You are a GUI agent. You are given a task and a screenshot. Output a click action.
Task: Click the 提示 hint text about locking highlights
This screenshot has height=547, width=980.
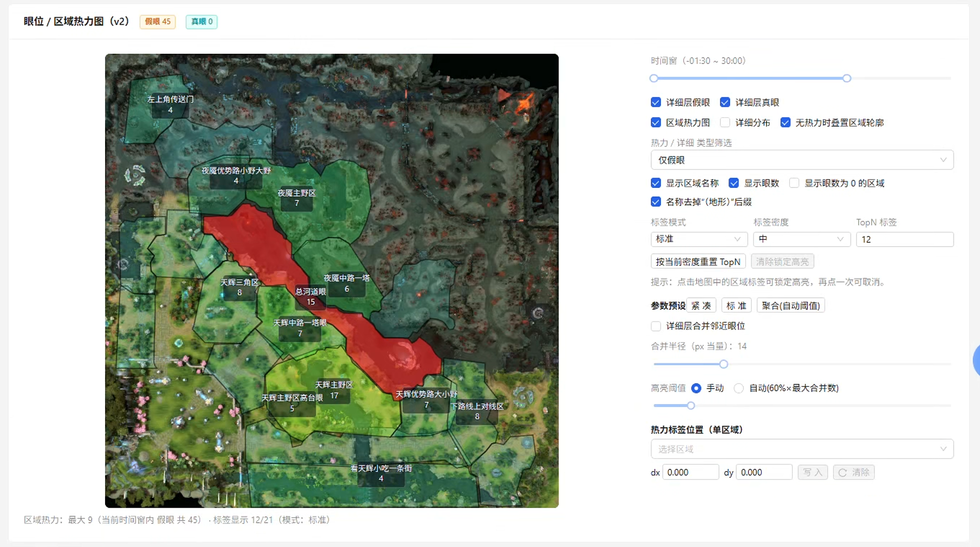coord(769,282)
